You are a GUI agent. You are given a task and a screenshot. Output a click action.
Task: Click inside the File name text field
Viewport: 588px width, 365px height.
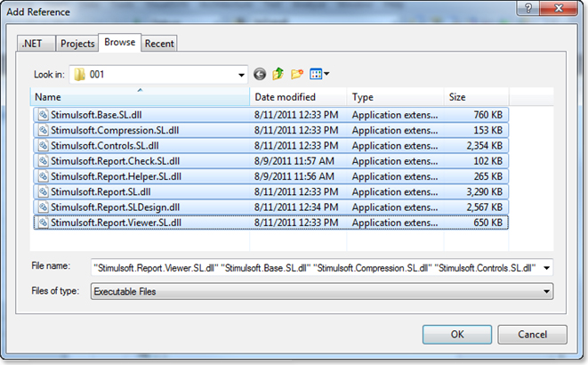point(316,268)
